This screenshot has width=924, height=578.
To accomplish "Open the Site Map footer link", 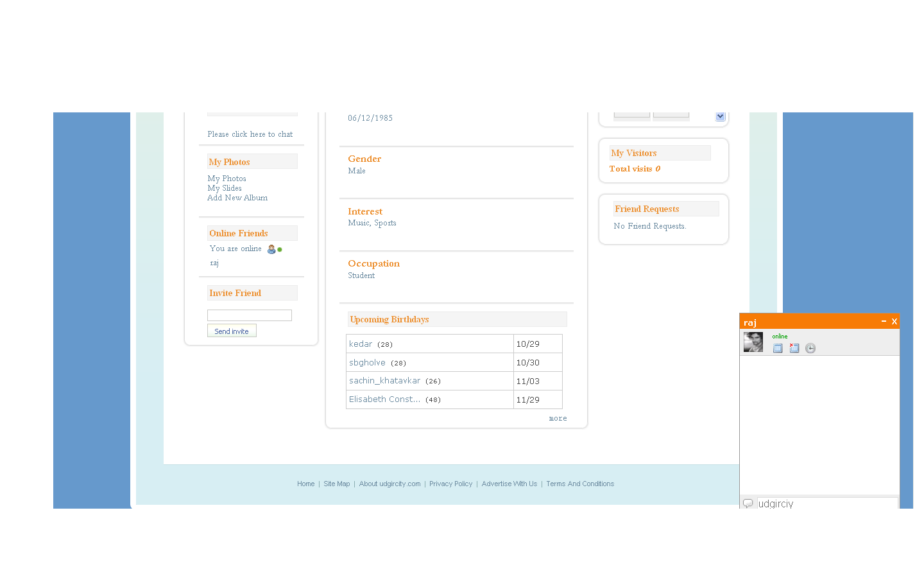I will (x=337, y=484).
